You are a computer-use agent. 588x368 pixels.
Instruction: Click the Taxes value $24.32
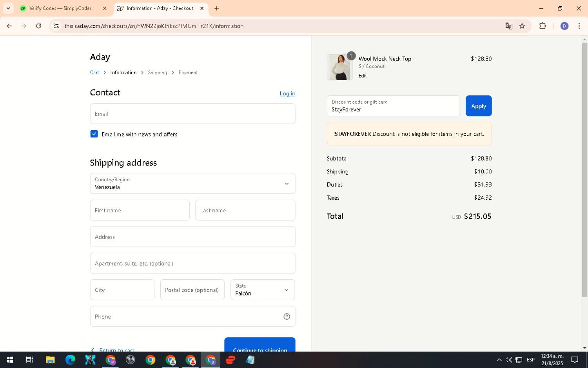483,198
